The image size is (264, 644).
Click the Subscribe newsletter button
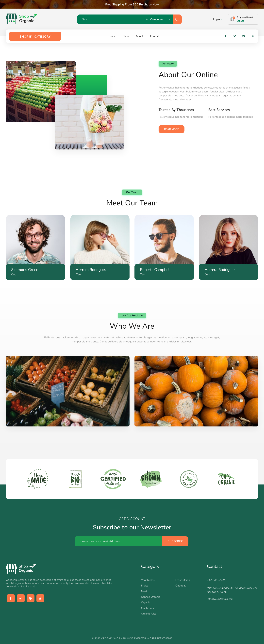point(175,541)
